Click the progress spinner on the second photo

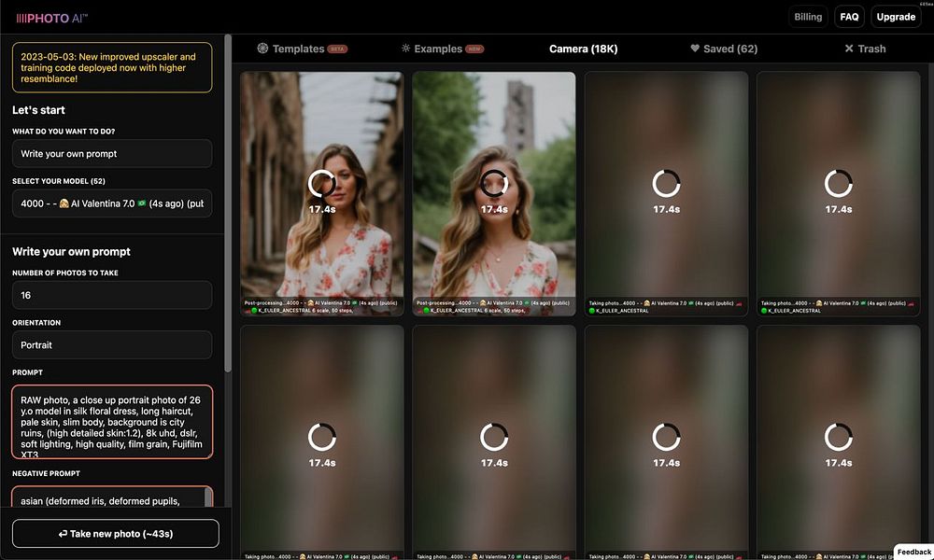[494, 183]
